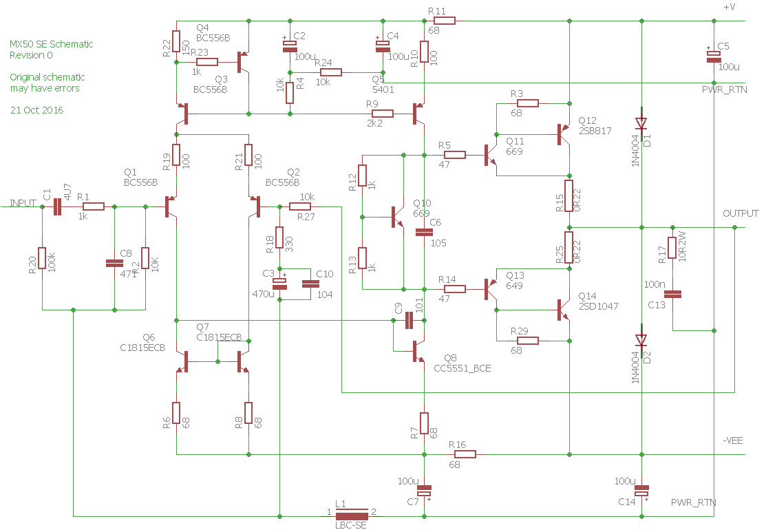Select resistor R20 100k symbol
The height and width of the screenshot is (532, 766).
coord(42,258)
